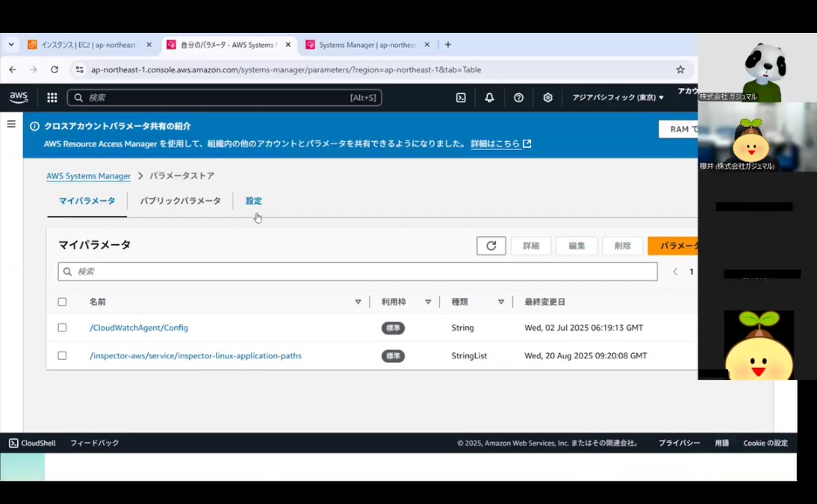Check the inspector-linux-application-paths row checkbox
Viewport: 817px width, 504px height.
pos(62,356)
